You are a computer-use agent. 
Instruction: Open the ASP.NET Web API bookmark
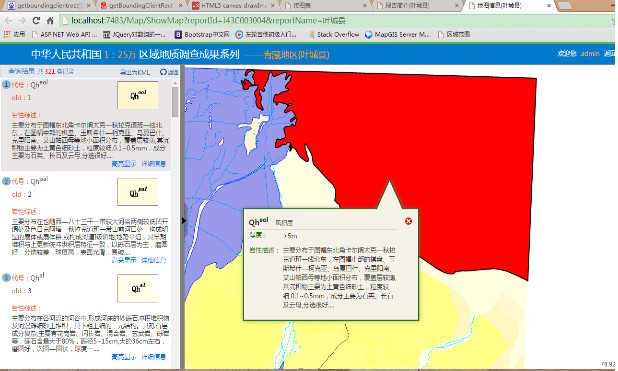(64, 35)
